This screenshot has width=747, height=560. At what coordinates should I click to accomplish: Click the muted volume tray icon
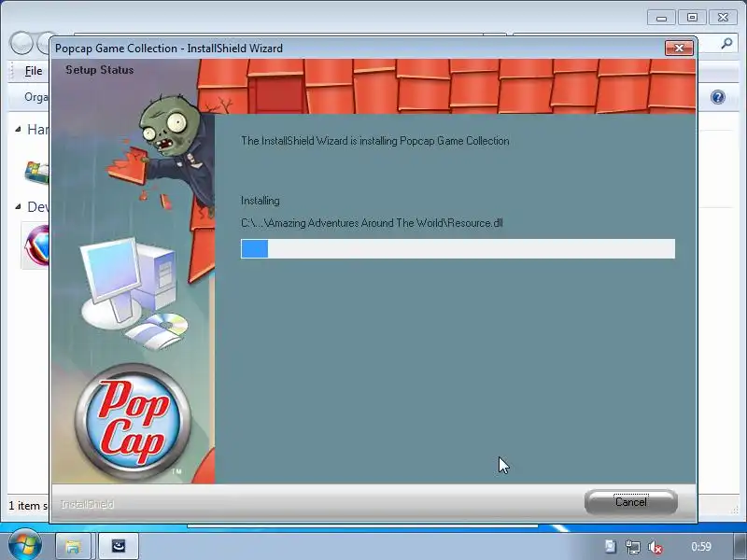(655, 547)
